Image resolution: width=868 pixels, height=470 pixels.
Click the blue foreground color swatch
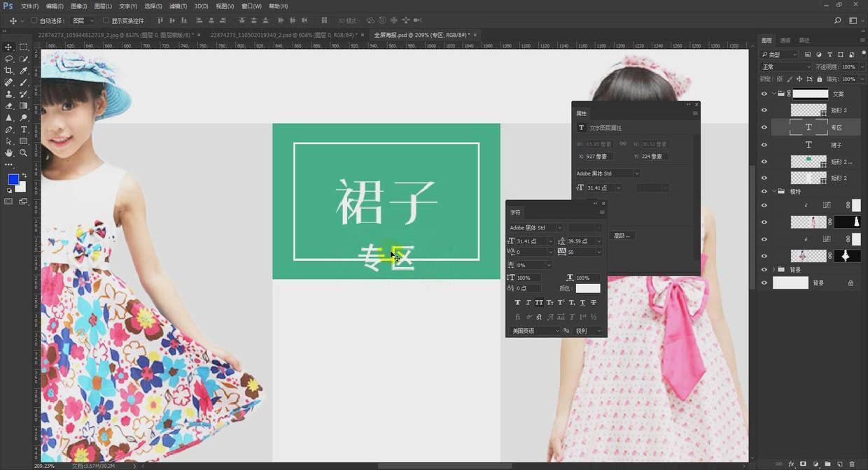(x=13, y=179)
